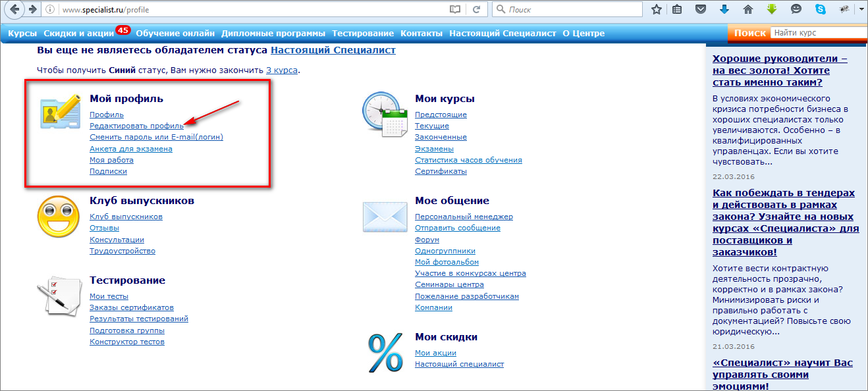Open the Отзывы link
This screenshot has width=868, height=391.
[x=104, y=228]
